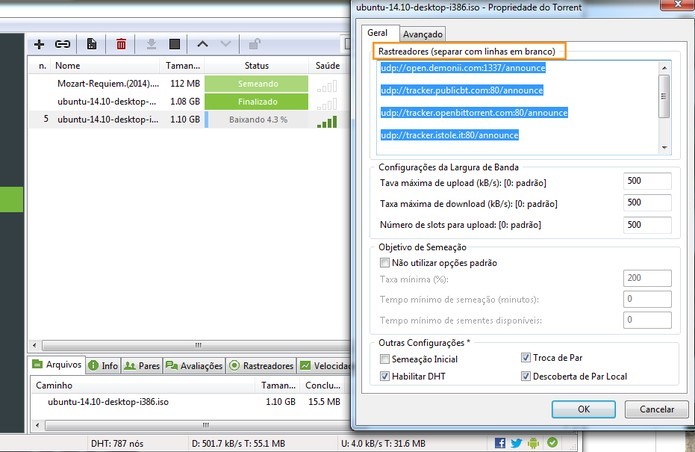Open the Rastreadores tab in bottom panel

[x=262, y=366]
